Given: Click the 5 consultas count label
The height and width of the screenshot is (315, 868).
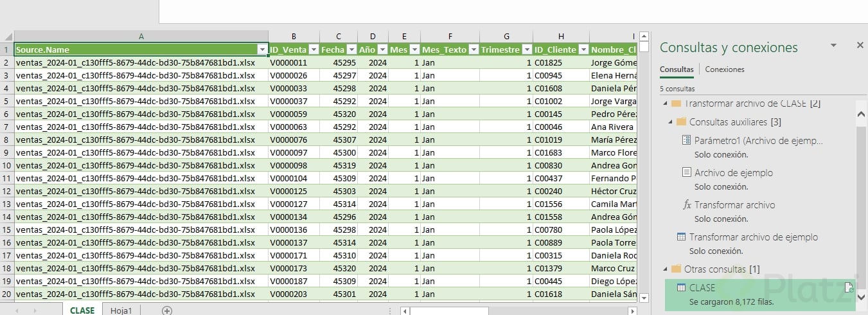Looking at the screenshot, I should [x=677, y=89].
